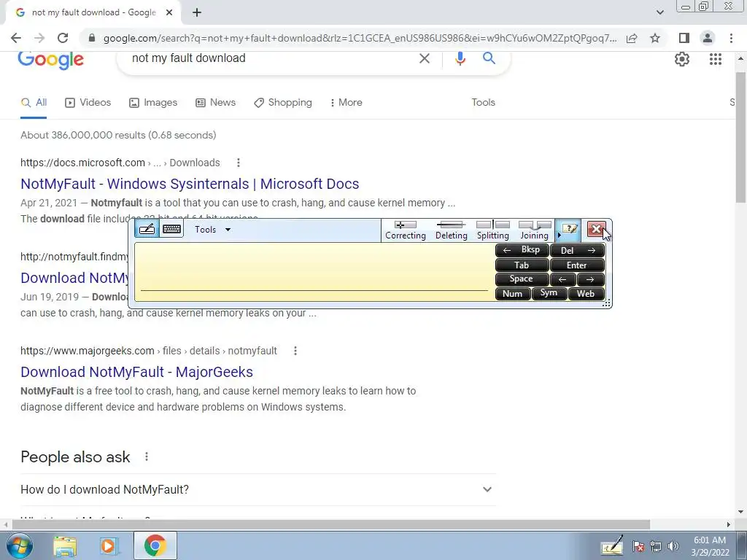Open NotMyFault Windows Sysinternals Microsoft Docs link
The width and height of the screenshot is (747, 560).
190,184
